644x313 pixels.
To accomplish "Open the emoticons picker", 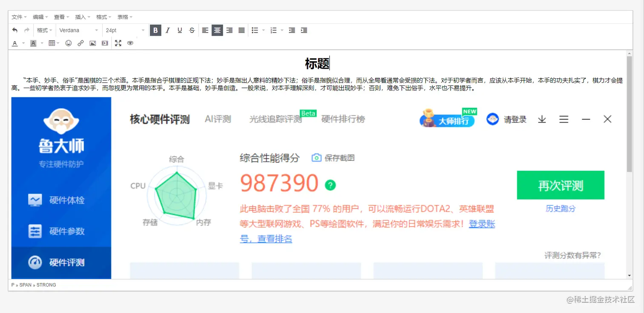I will [x=69, y=43].
